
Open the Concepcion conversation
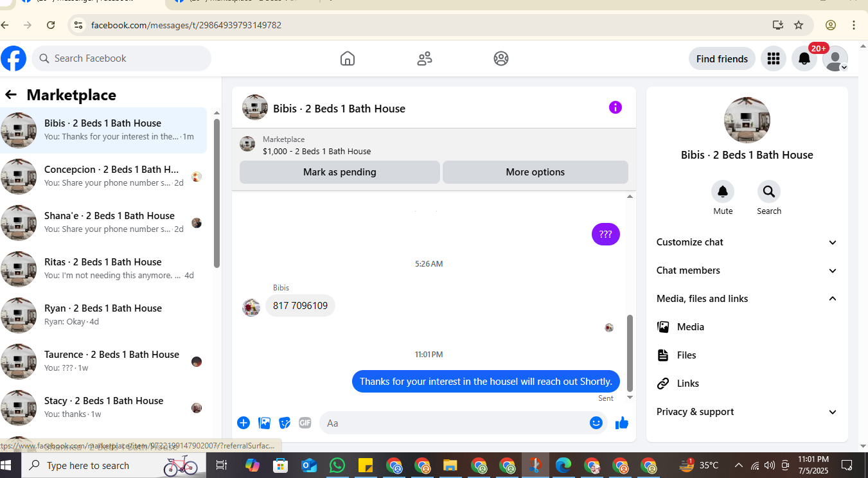pyautogui.click(x=104, y=177)
